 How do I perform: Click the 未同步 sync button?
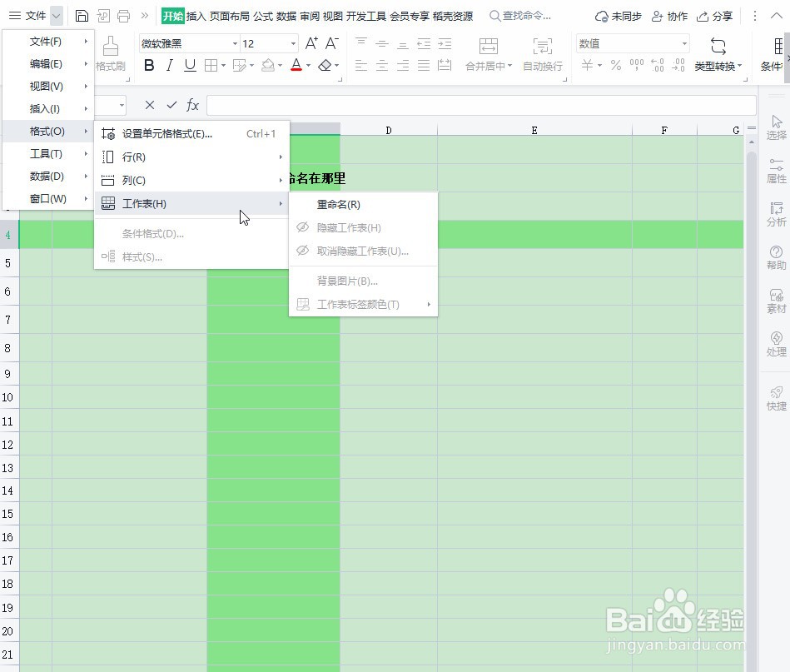(x=619, y=16)
